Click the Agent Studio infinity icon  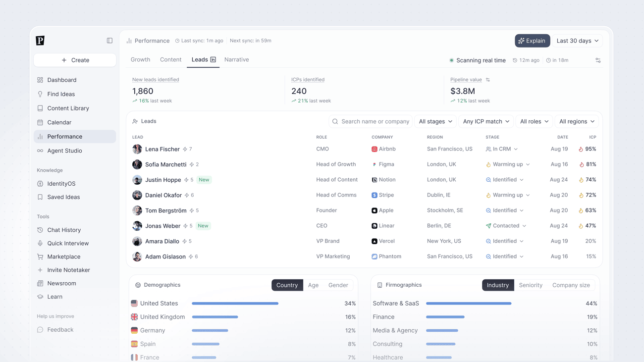tap(40, 151)
